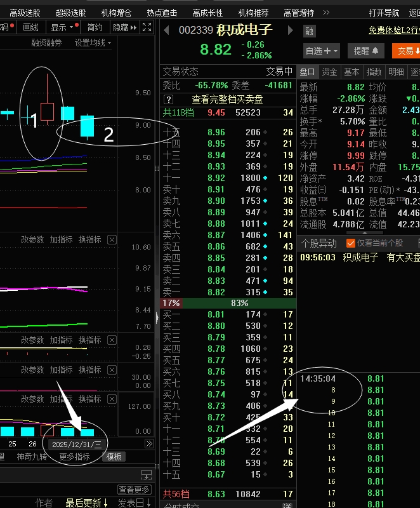Click the 共118档 summary row
Viewport: 420px width, 508px height.
tap(228, 112)
